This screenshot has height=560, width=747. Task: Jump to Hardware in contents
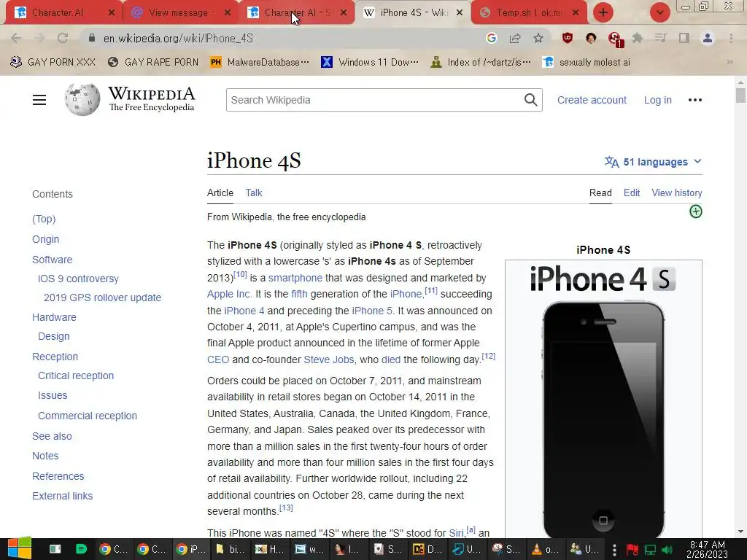(54, 317)
